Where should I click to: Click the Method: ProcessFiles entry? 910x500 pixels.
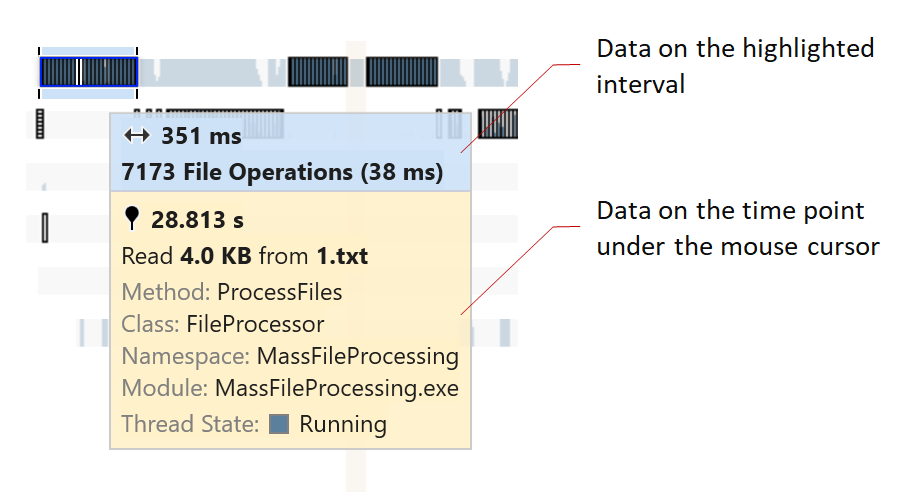(232, 292)
